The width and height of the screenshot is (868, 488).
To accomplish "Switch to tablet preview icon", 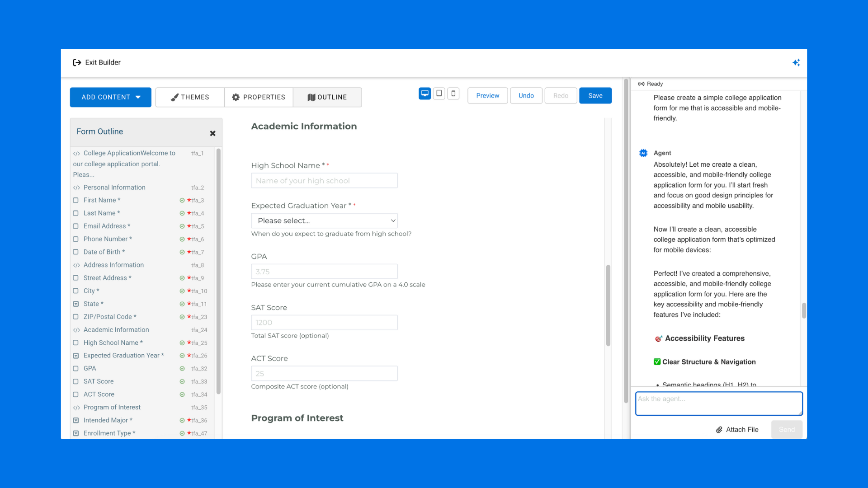I will tap(439, 94).
